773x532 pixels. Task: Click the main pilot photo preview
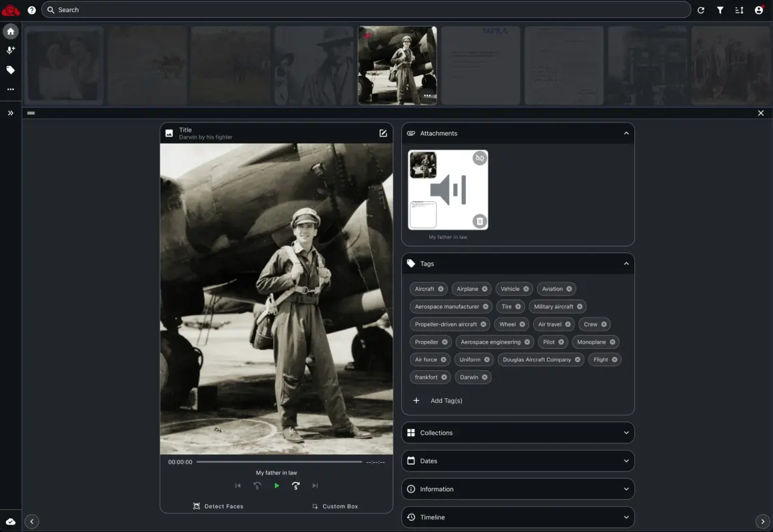[277, 299]
